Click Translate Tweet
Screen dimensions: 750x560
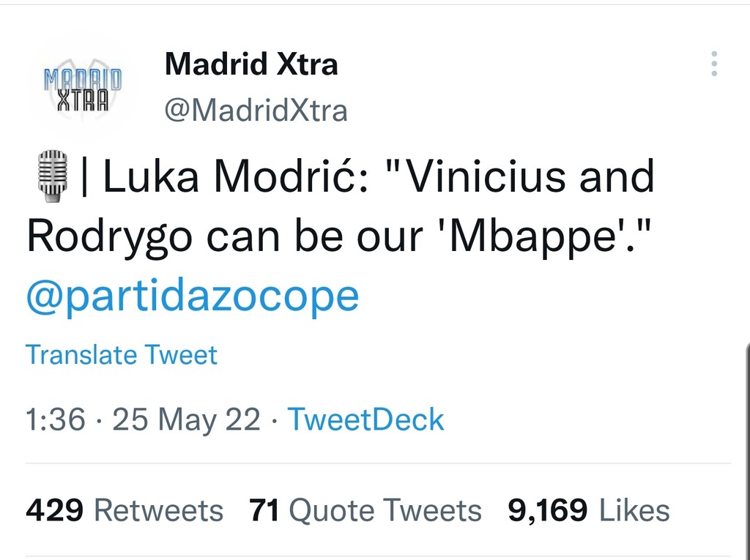pos(122,355)
